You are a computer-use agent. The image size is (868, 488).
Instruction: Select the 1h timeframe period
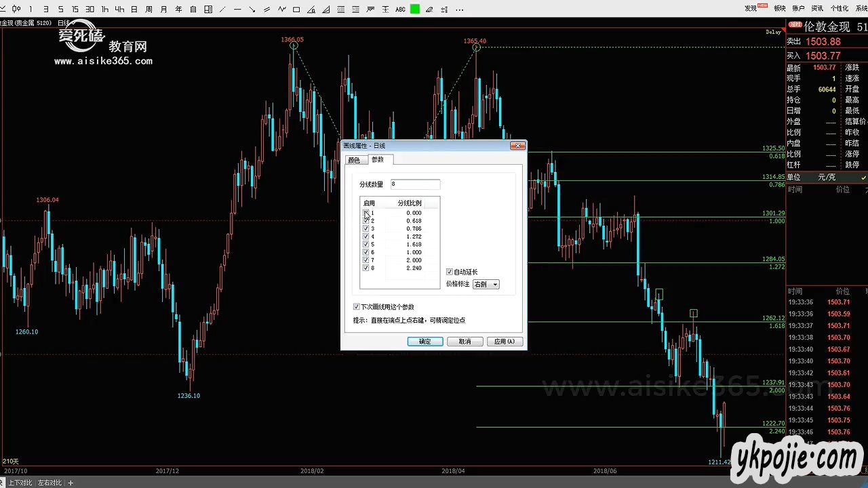tap(104, 9)
